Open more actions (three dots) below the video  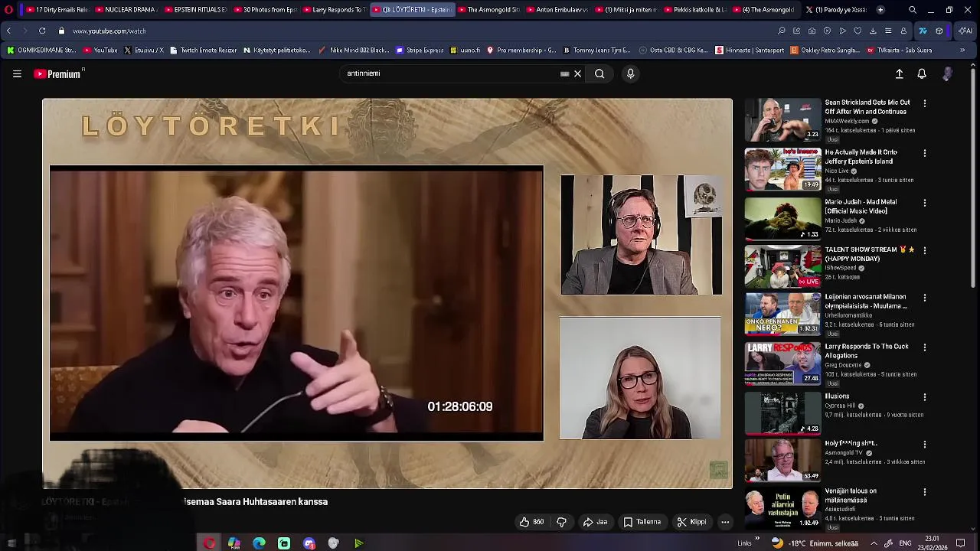click(x=725, y=522)
